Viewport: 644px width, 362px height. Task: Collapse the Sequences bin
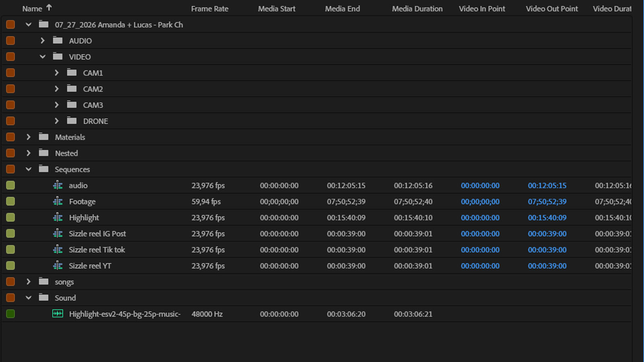[28, 169]
